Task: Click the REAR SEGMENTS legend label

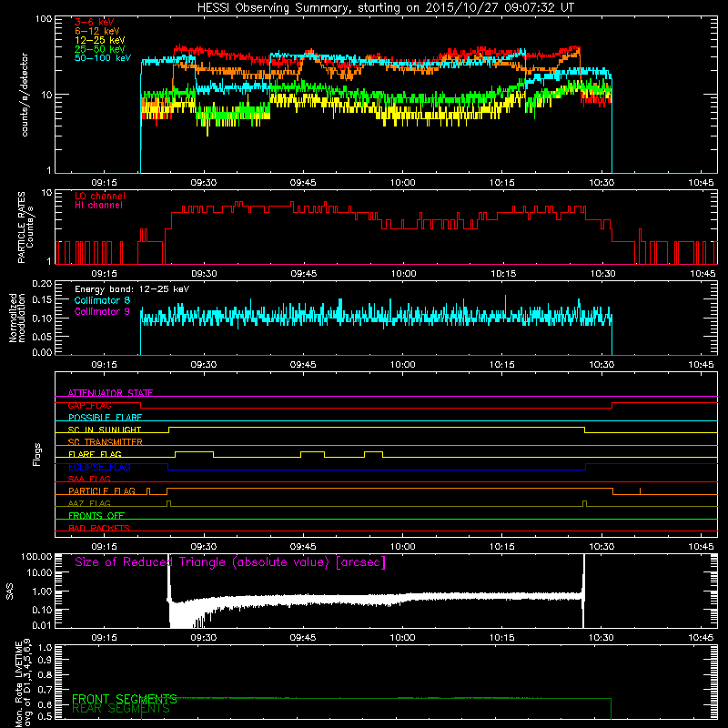Action: pos(121,709)
